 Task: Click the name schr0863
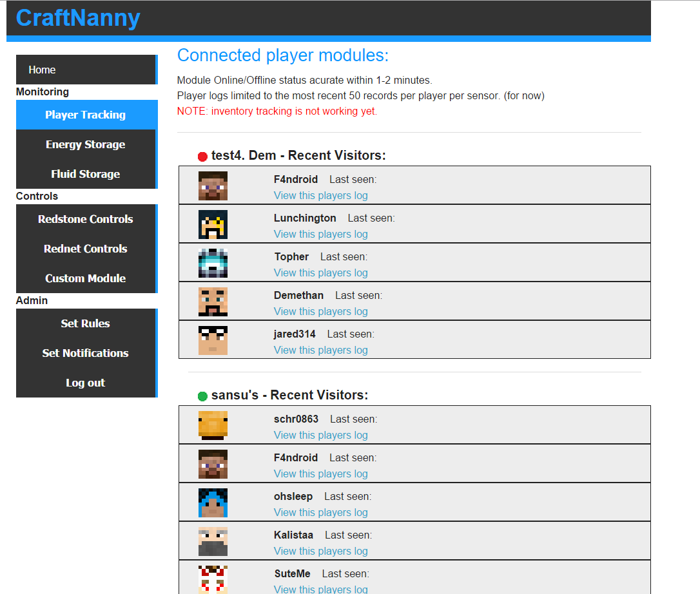(x=296, y=419)
